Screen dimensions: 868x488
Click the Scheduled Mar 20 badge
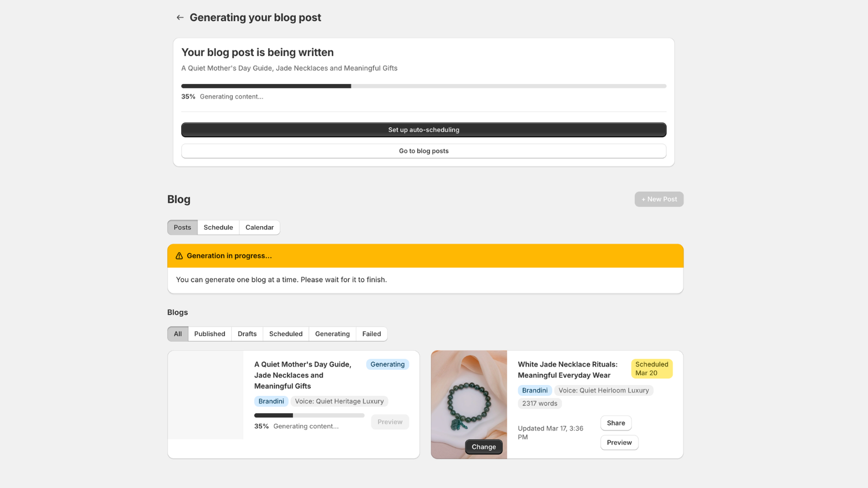pyautogui.click(x=652, y=369)
